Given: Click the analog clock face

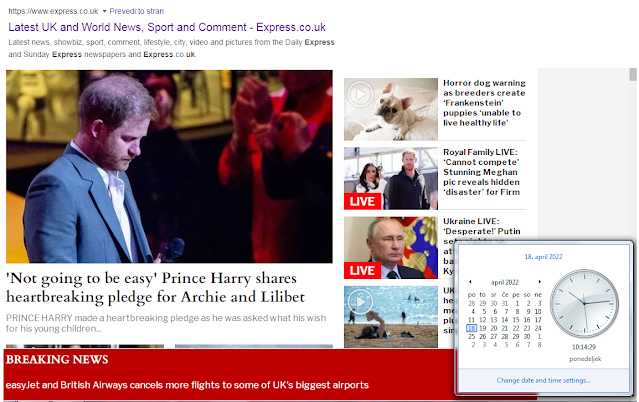Looking at the screenshot, I should (584, 303).
